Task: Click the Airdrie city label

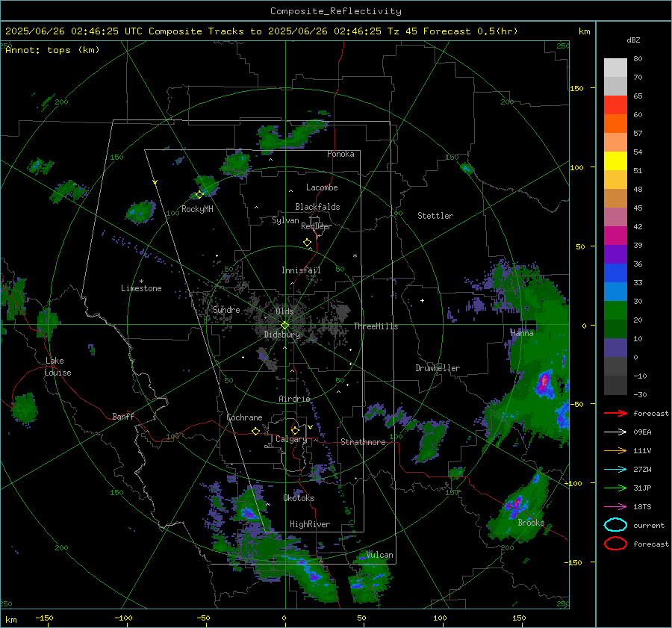Action: (294, 399)
